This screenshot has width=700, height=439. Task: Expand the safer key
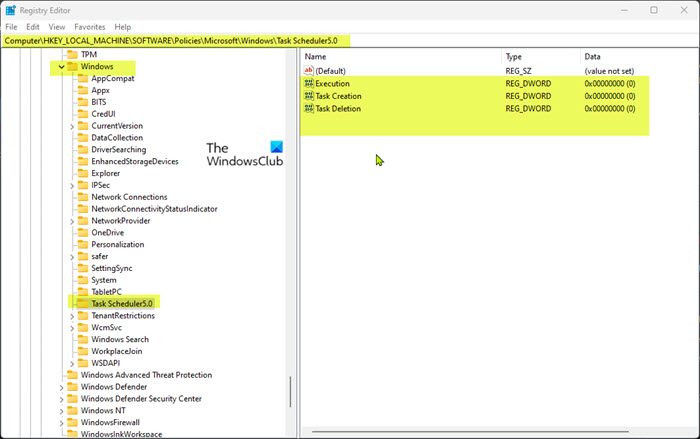pos(72,257)
